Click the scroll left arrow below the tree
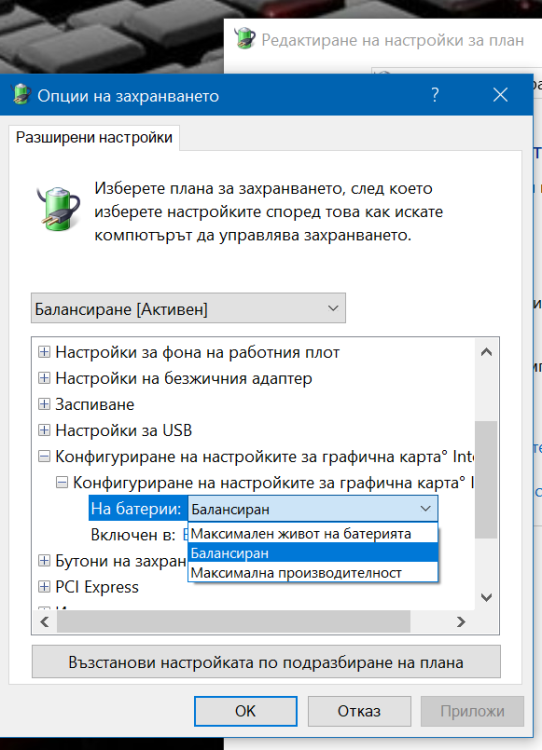 [44, 622]
